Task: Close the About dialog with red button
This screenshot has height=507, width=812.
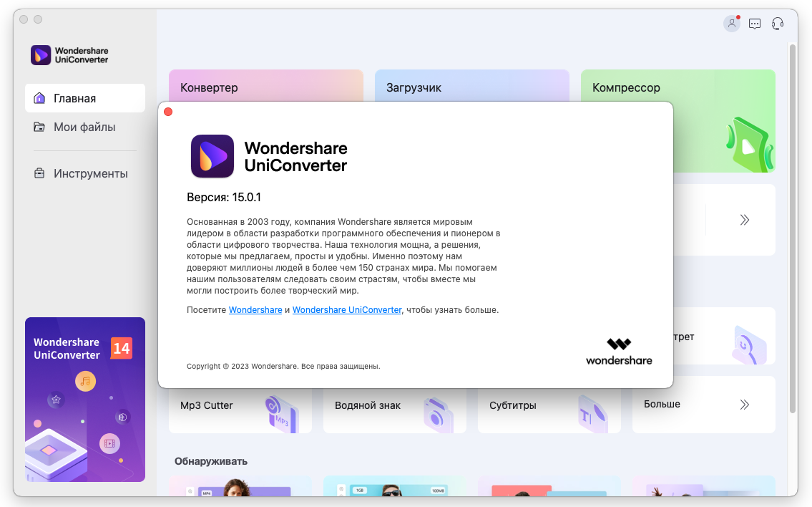Action: pos(168,112)
